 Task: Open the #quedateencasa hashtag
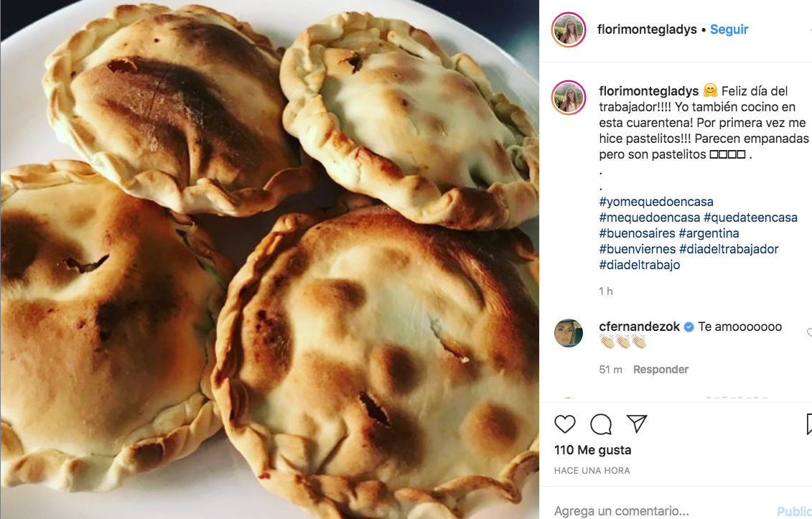(x=750, y=218)
